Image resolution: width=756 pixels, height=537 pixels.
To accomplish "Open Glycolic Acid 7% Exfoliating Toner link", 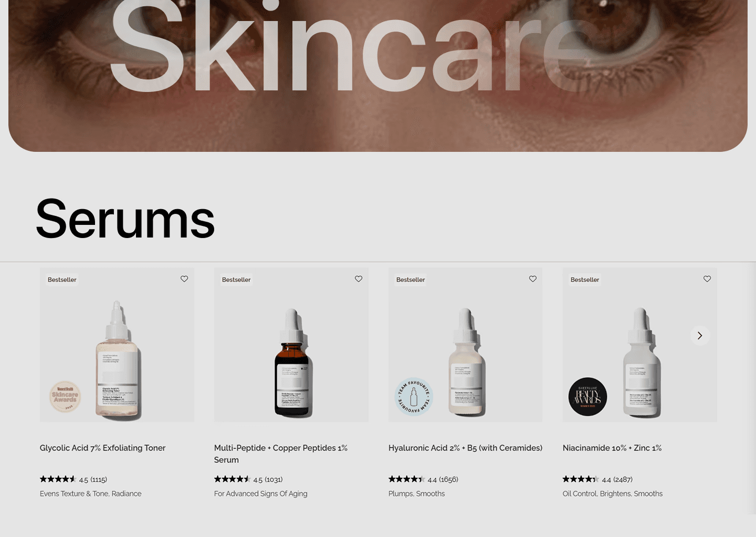I will point(103,448).
